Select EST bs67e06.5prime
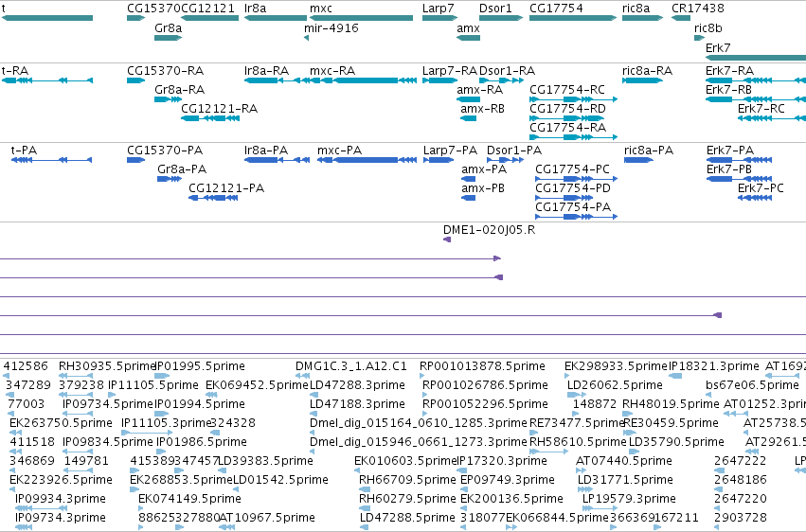 [708, 395]
